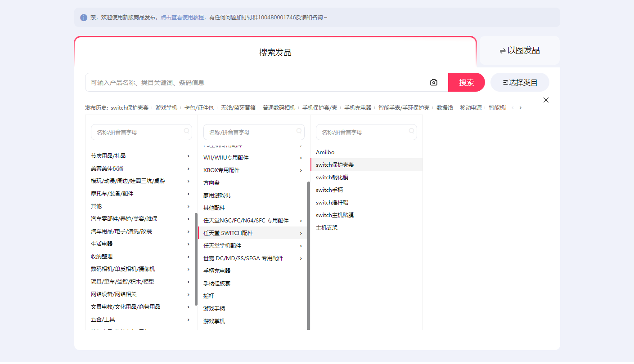The height and width of the screenshot is (364, 634).
Task: Click search icon in second category filter
Action: [x=299, y=131]
